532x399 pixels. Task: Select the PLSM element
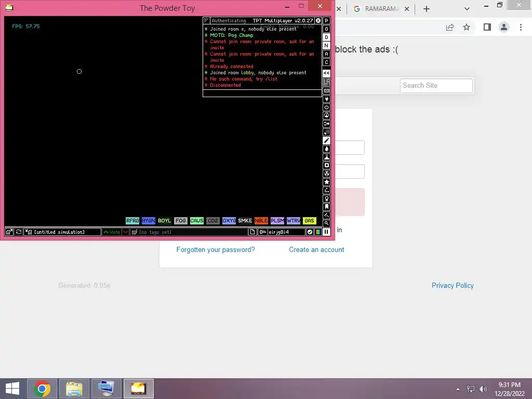(x=277, y=221)
